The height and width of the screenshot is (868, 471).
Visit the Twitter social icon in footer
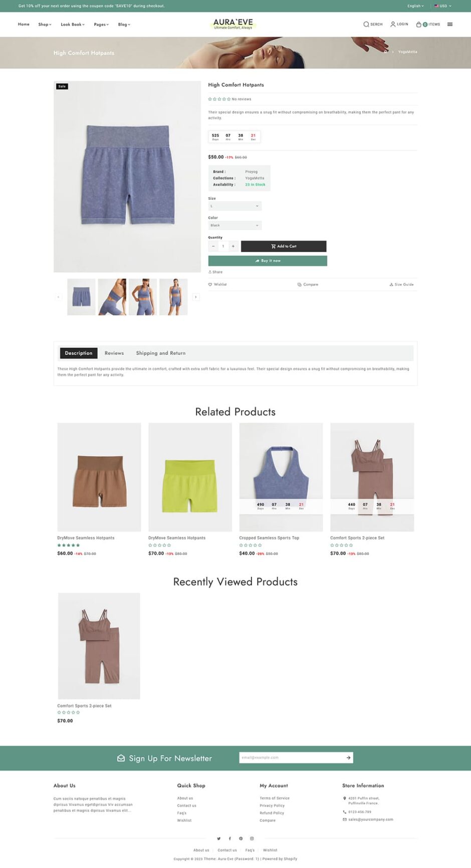[218, 838]
